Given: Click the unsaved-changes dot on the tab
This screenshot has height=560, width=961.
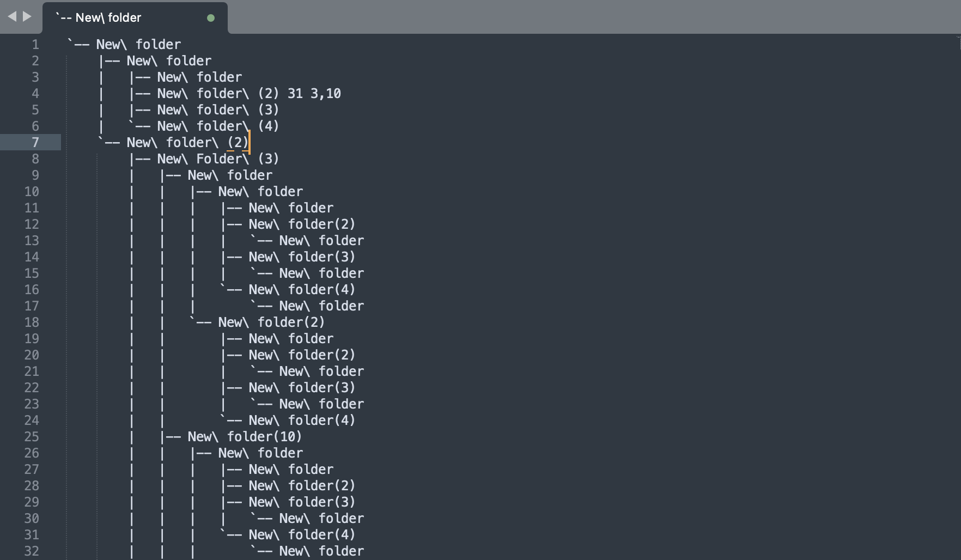Looking at the screenshot, I should coord(211,18).
